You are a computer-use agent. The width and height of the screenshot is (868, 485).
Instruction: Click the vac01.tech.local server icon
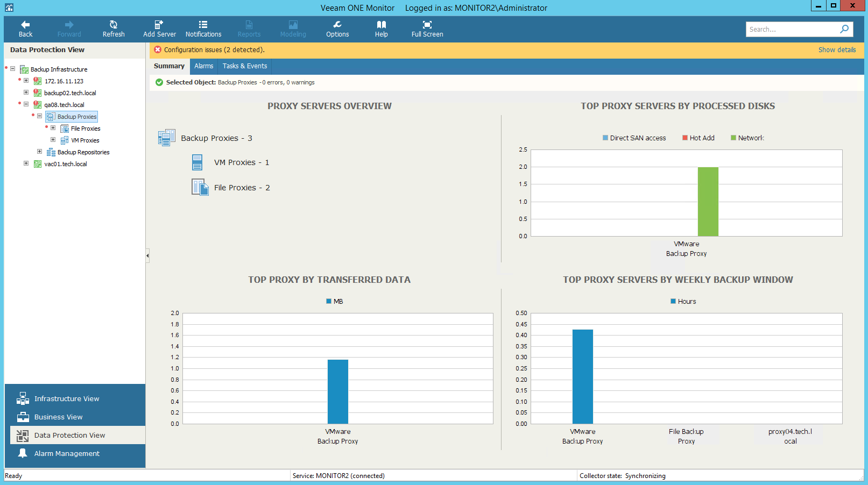(38, 164)
